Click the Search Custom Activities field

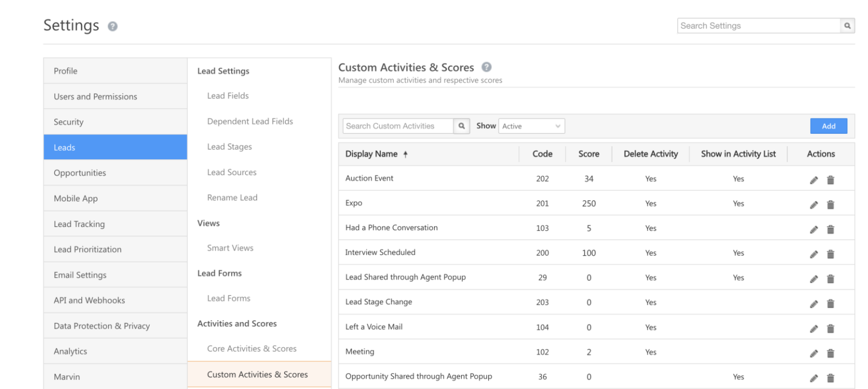point(398,126)
